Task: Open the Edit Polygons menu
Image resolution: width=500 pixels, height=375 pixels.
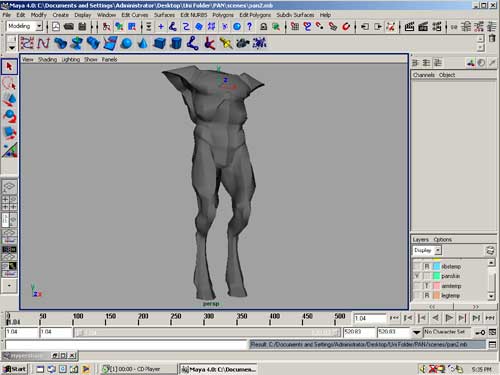Action: 255,15
